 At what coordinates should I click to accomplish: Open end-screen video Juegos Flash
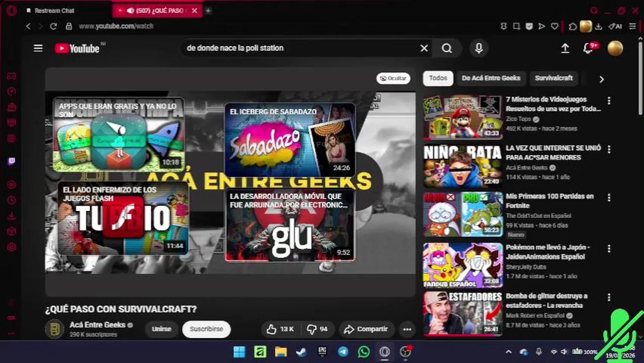point(123,218)
